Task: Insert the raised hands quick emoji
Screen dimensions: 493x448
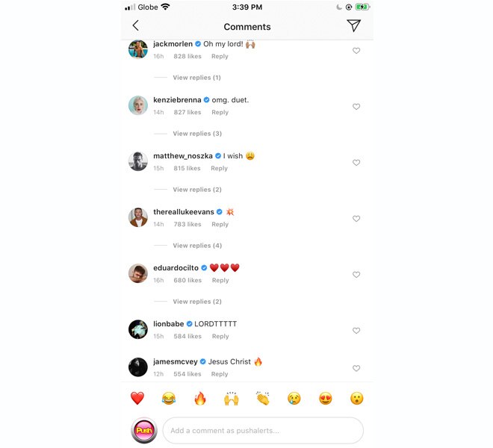Action: click(x=232, y=398)
